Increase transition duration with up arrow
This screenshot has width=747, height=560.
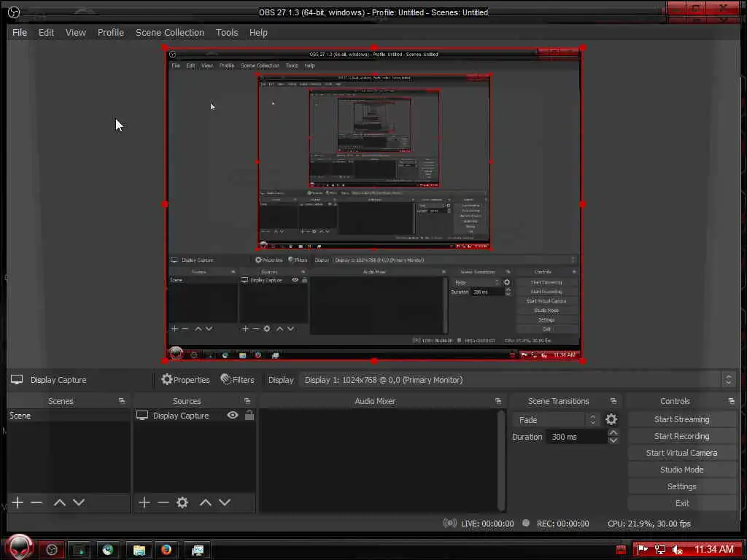coord(614,432)
